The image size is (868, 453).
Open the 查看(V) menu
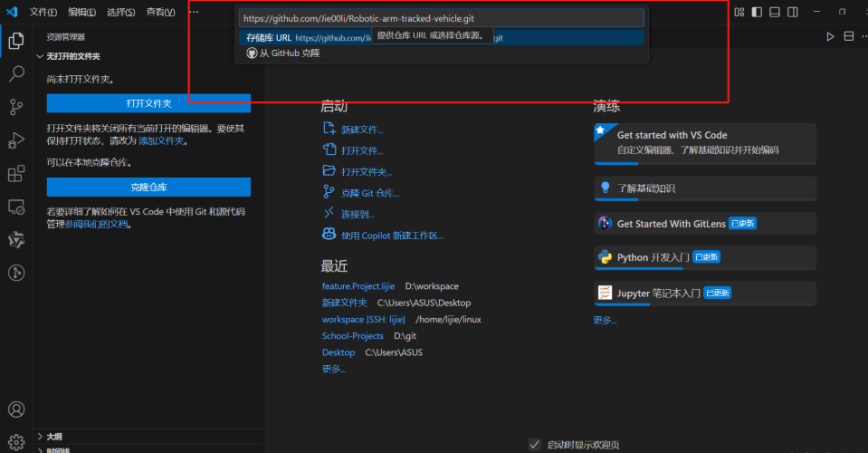[x=160, y=12]
